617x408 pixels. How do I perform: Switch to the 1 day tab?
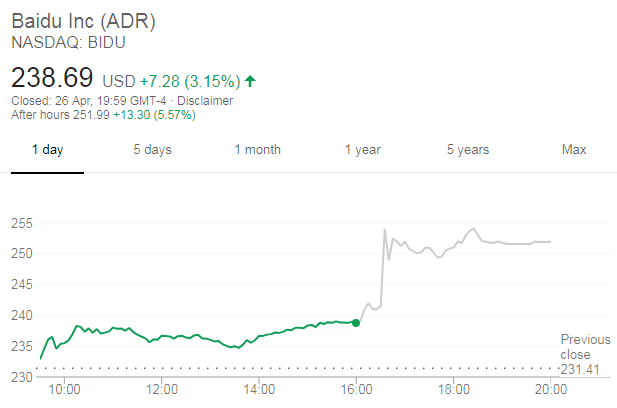pyautogui.click(x=47, y=150)
